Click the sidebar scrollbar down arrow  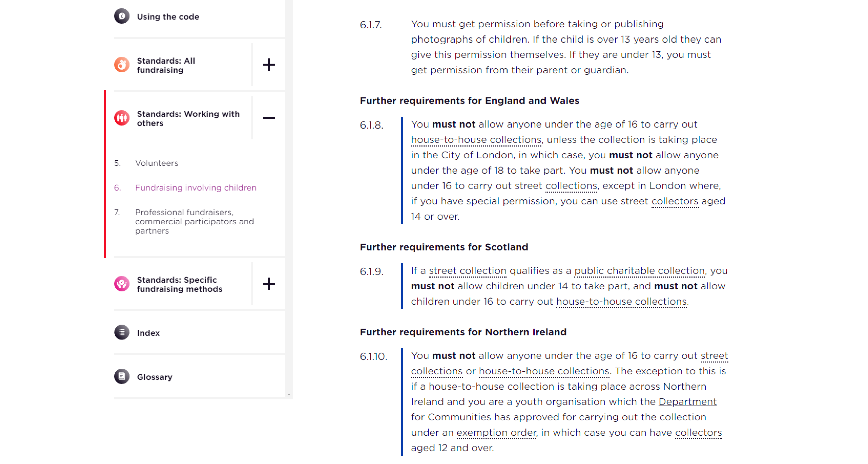click(289, 395)
